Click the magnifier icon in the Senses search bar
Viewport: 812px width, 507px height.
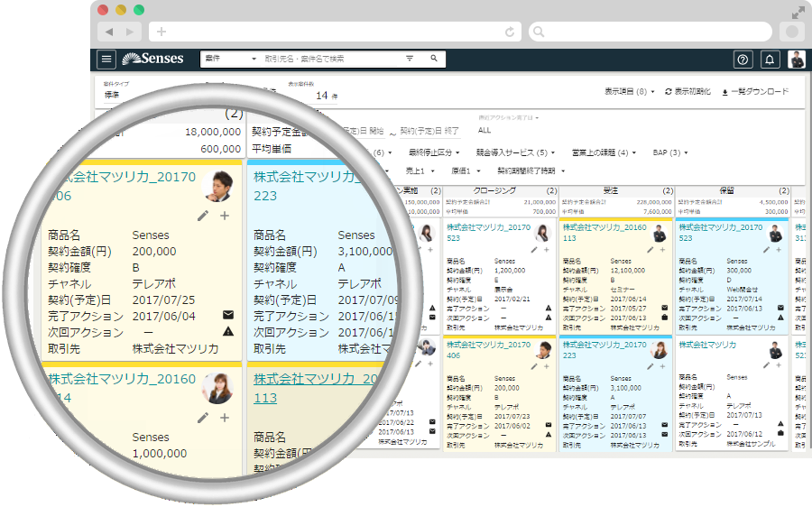(434, 59)
